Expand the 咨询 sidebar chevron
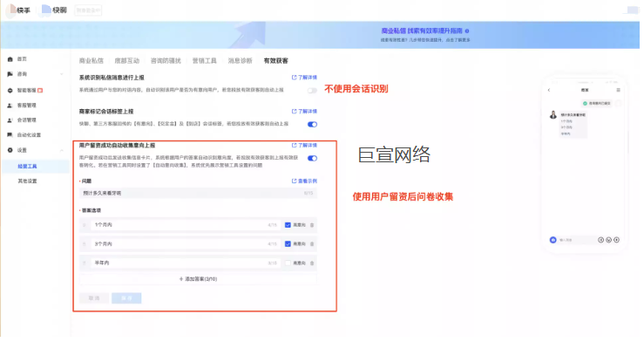The height and width of the screenshot is (342, 644). click(62, 74)
